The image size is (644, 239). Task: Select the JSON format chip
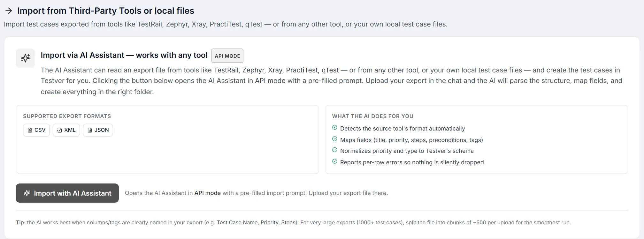(x=98, y=130)
